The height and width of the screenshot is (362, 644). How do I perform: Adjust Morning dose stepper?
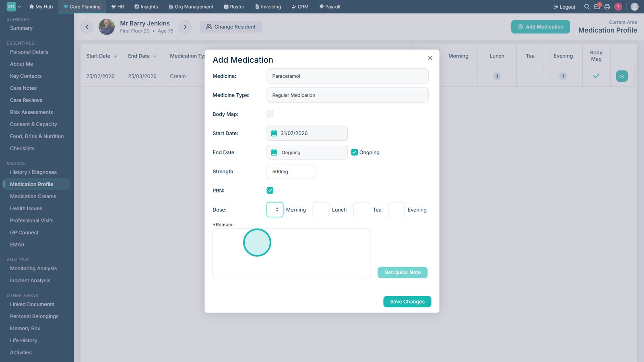tap(277, 210)
